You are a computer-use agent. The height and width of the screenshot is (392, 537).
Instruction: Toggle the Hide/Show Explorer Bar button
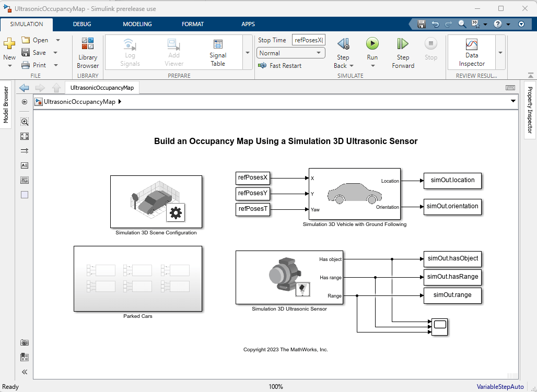(25, 102)
